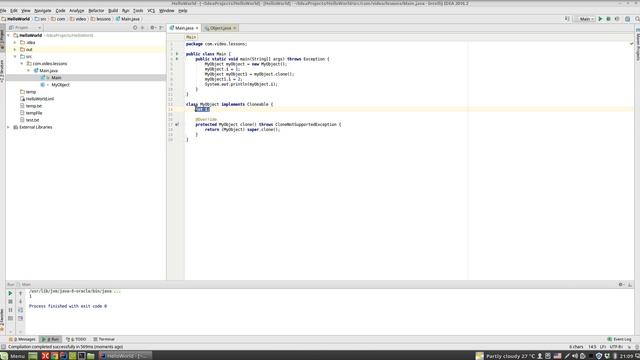Open the TODO tool window tab
This screenshot has height=360, width=640.
tap(76, 339)
